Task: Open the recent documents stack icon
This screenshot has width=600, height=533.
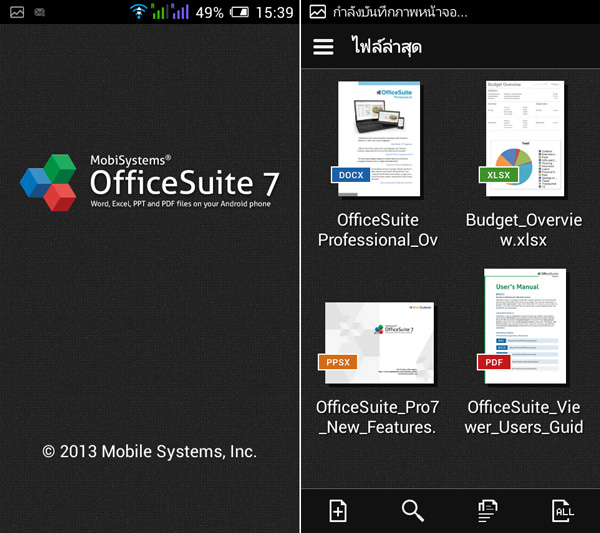Action: point(488,510)
